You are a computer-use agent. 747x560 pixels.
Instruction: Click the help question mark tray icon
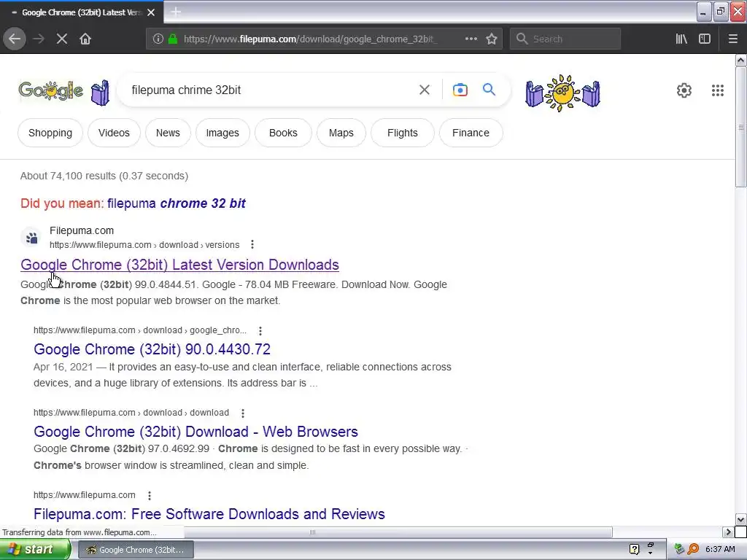[634, 550]
